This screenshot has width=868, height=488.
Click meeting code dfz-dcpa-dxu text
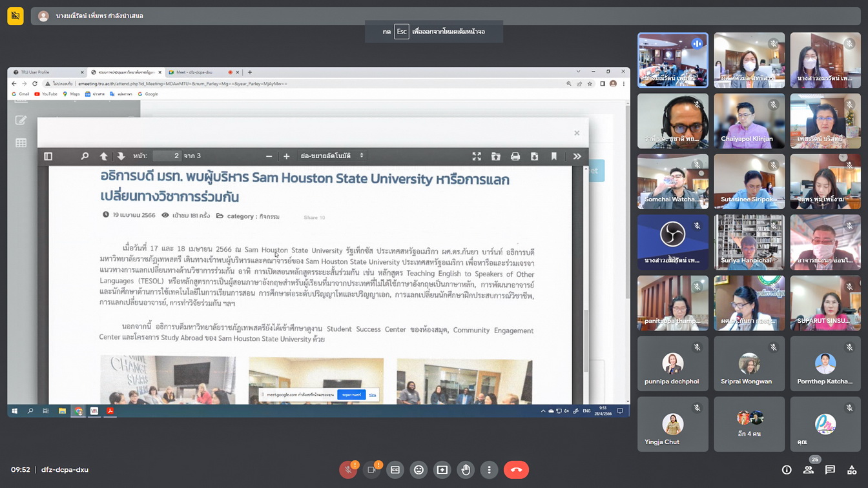[65, 470]
